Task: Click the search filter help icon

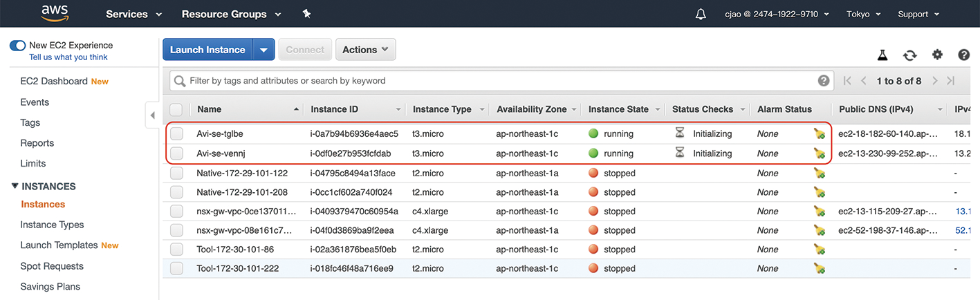Action: 824,81
